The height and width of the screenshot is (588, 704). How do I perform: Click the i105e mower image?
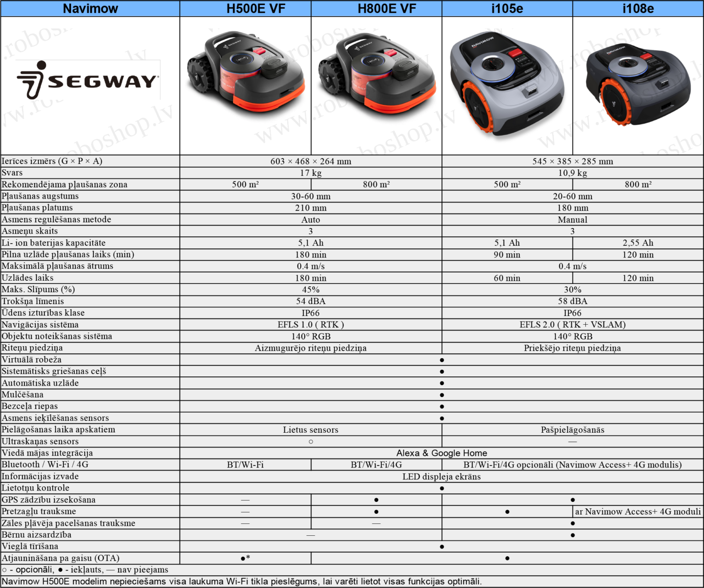click(507, 83)
